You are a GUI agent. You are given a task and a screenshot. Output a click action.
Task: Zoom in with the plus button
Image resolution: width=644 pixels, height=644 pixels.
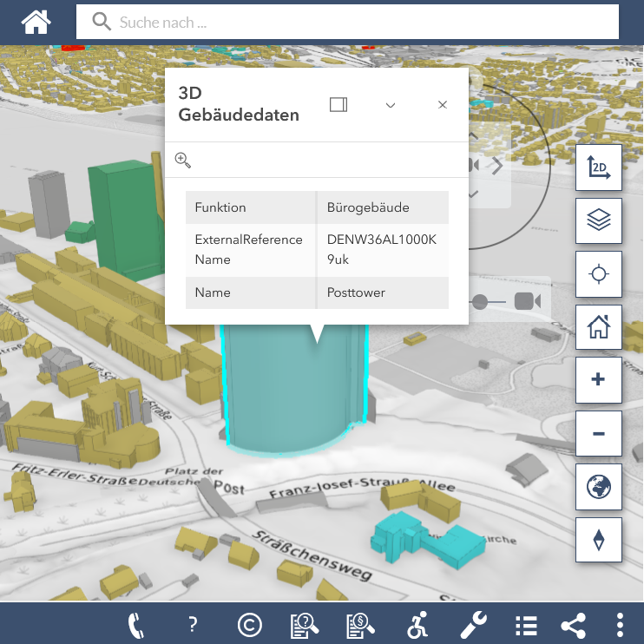pyautogui.click(x=598, y=379)
